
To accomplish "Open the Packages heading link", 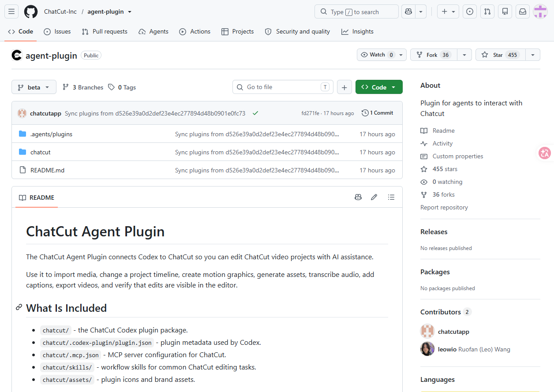I will point(435,272).
